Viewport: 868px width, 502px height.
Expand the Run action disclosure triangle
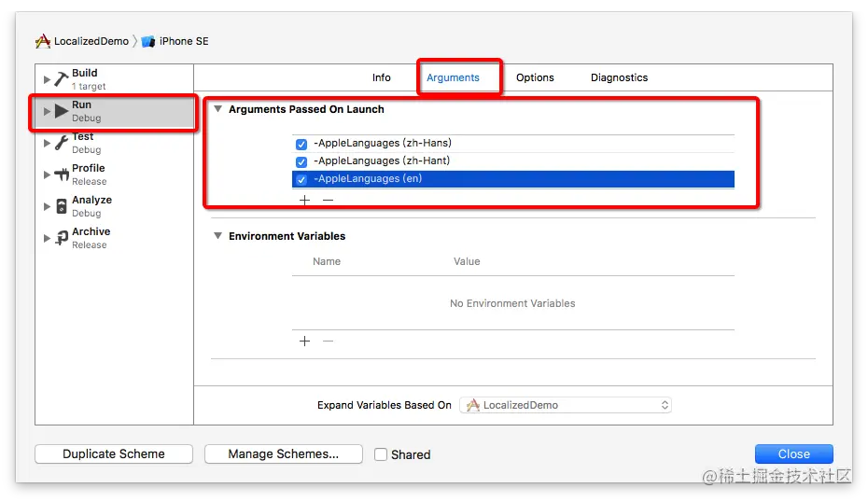47,111
